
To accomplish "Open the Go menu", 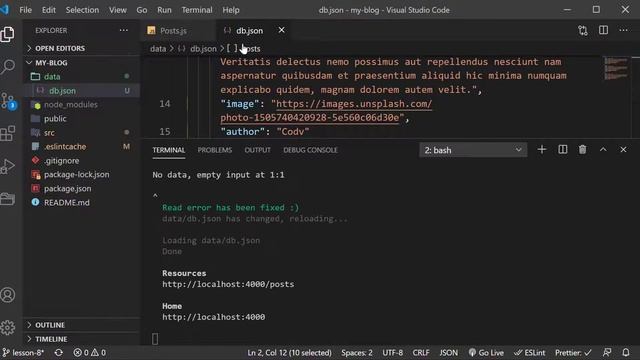I will pos(142,10).
